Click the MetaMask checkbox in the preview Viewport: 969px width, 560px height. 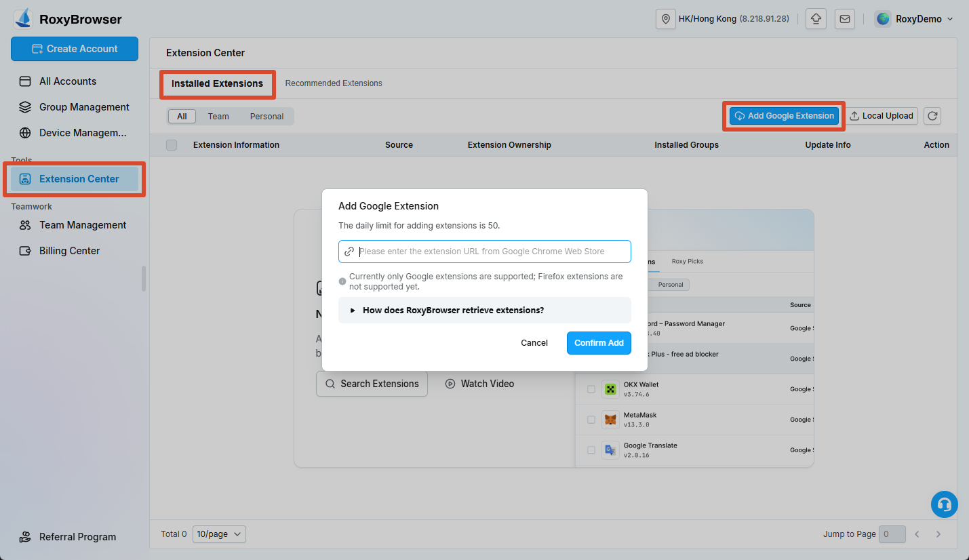coord(591,420)
